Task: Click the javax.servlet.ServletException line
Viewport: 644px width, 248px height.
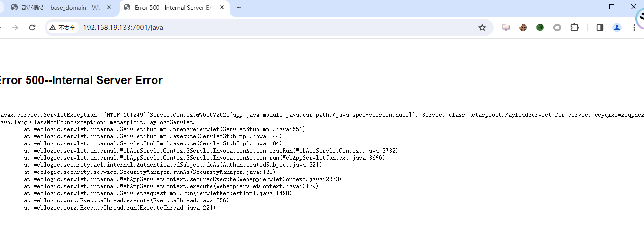Action: [322, 115]
